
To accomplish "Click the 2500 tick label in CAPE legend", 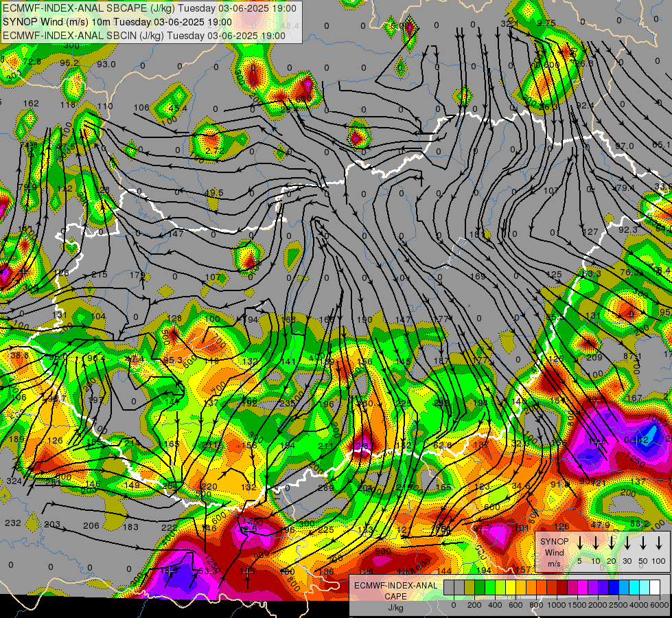I will point(619,605).
